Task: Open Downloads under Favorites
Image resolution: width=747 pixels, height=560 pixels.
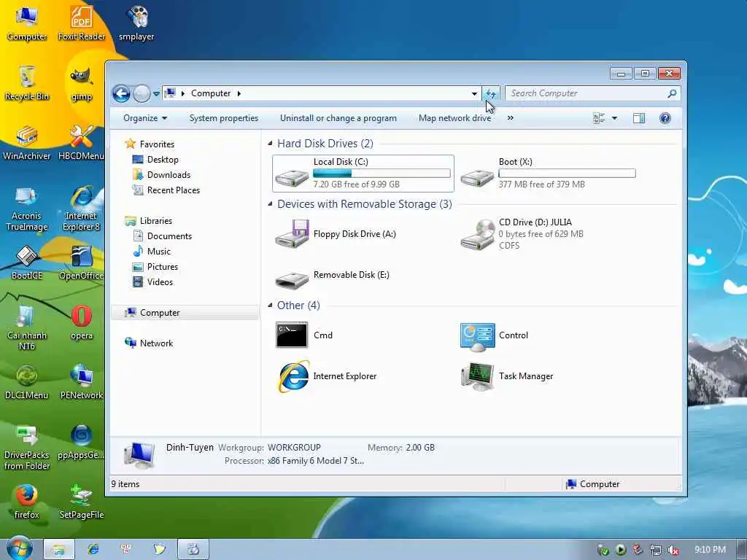Action: click(x=169, y=175)
